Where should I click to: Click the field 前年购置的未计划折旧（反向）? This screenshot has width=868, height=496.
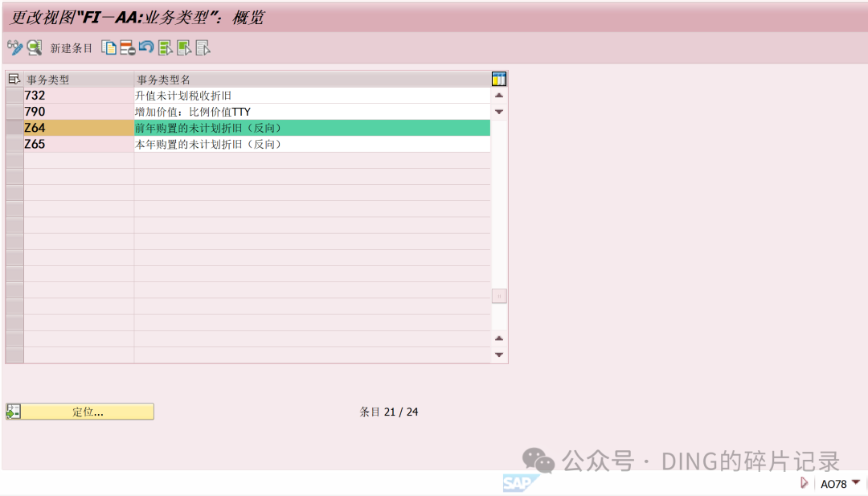point(312,128)
